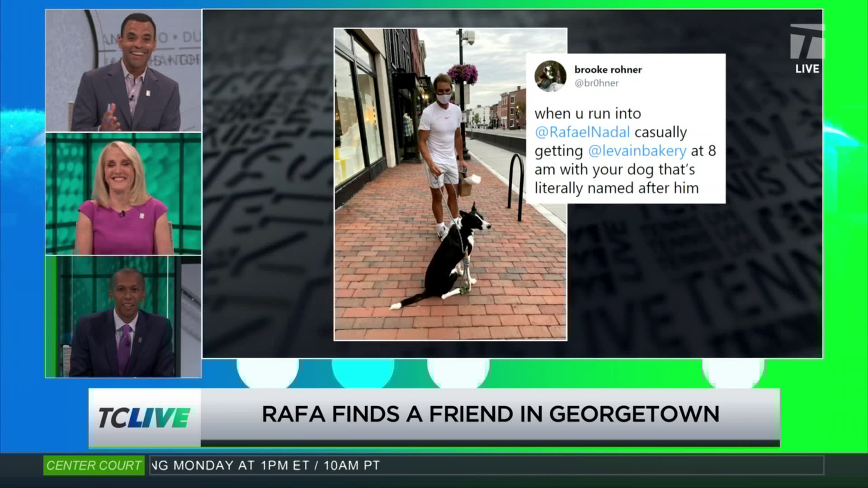
Task: Click the headline RAFA FINDS A FRIEND IN GEORGETOWN
Action: coord(491,414)
